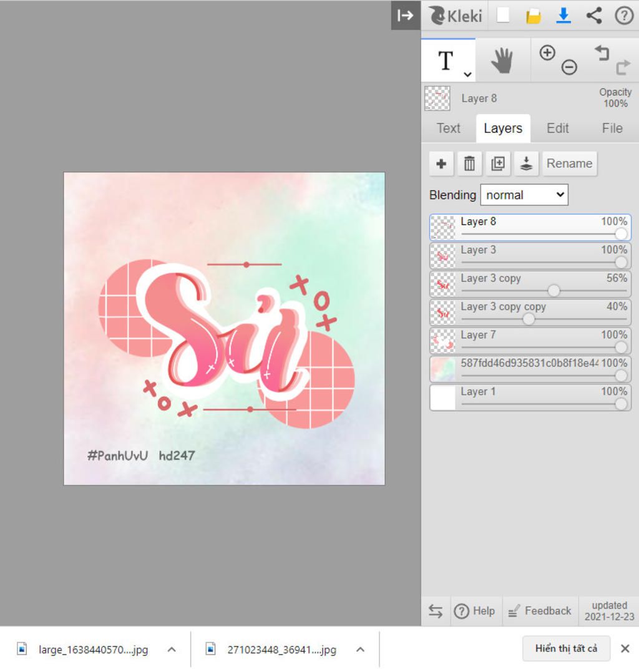Screen dimensions: 639x672
Task: Click the Hiển thị tất cả button
Action: (566, 648)
